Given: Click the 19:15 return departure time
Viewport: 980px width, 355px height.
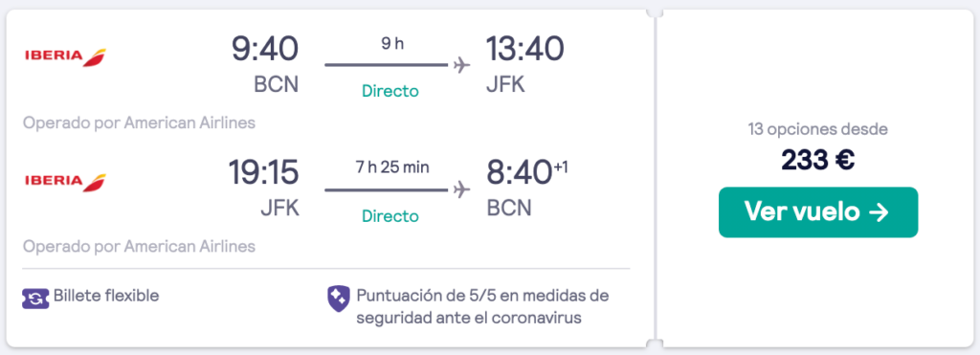Looking at the screenshot, I should point(264,173).
